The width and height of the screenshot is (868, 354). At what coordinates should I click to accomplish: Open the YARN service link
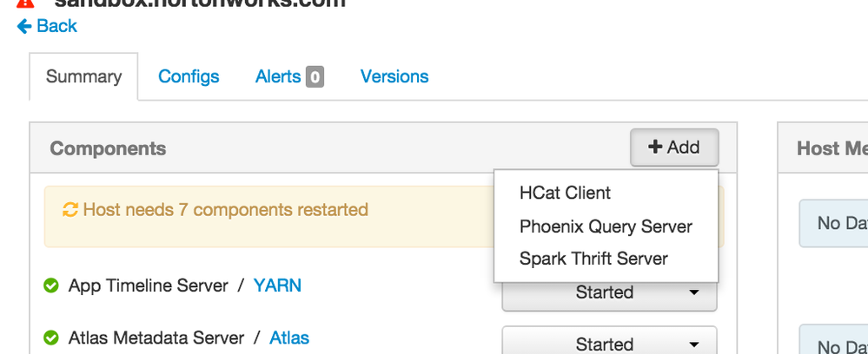point(277,285)
